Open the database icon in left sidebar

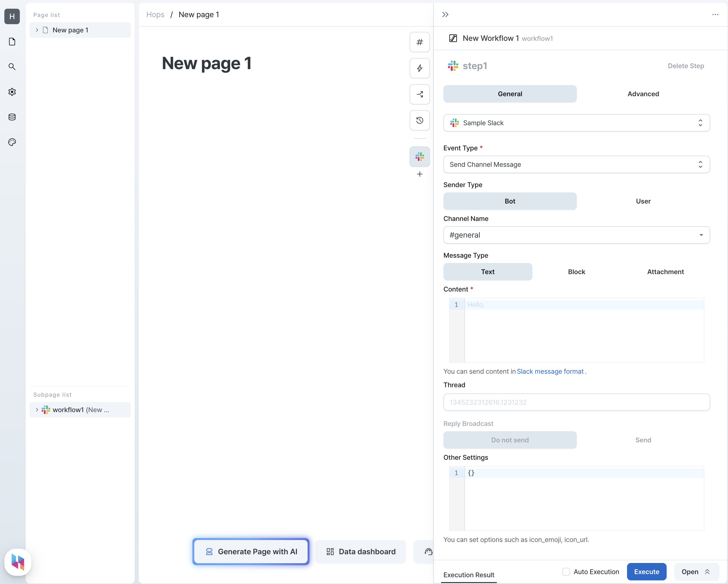click(x=12, y=117)
